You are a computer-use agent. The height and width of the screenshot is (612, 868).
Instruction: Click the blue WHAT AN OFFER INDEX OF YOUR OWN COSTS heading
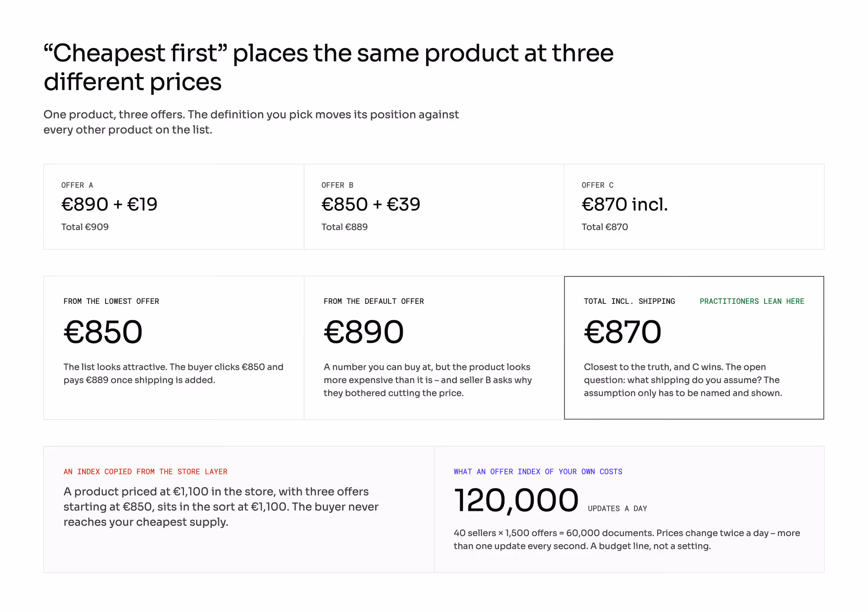click(538, 472)
